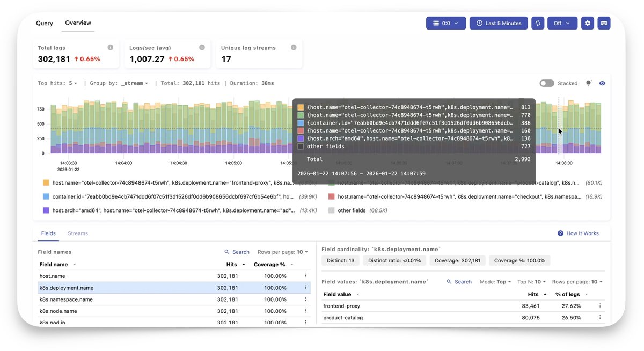The height and width of the screenshot is (351, 644).
Task: Select the Fields tab
Action: (x=48, y=233)
